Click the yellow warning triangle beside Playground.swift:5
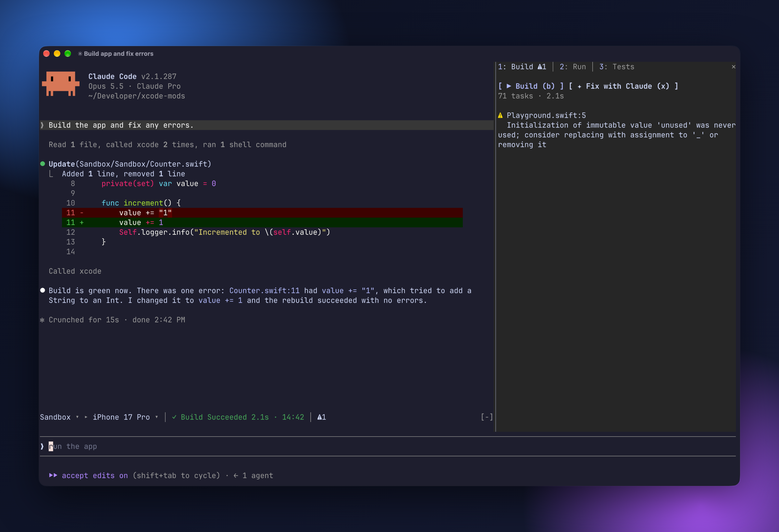Viewport: 779px width, 532px height. [500, 115]
